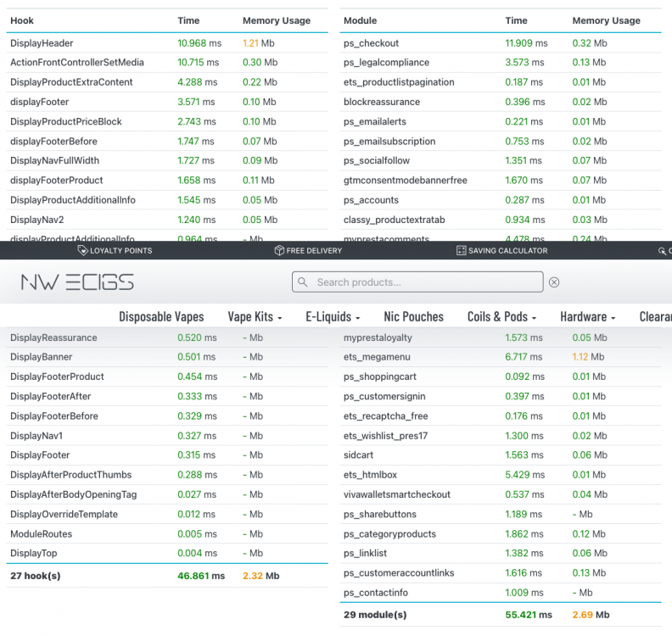
Task: Select ps_customeraccountlinks module row
Action: 501,573
